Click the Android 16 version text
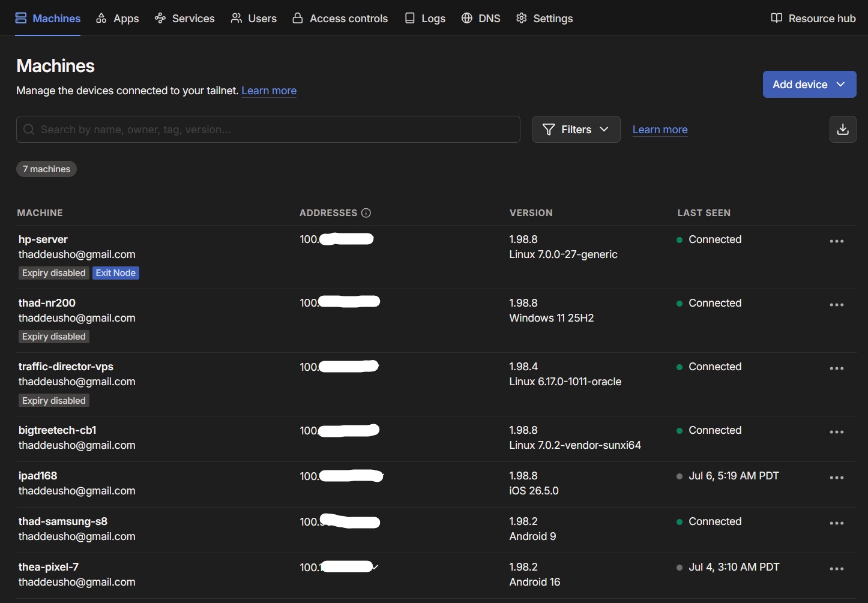The height and width of the screenshot is (603, 868). (535, 582)
